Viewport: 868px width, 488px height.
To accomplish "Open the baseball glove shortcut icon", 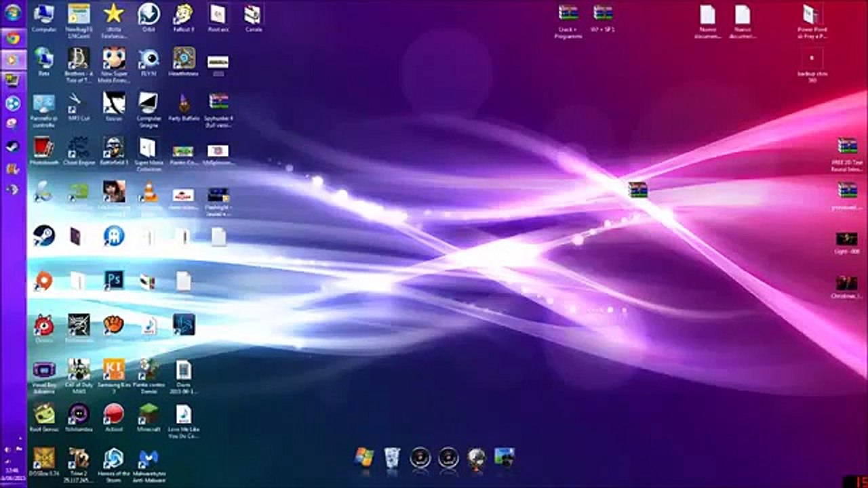I will pyautogui.click(x=114, y=325).
